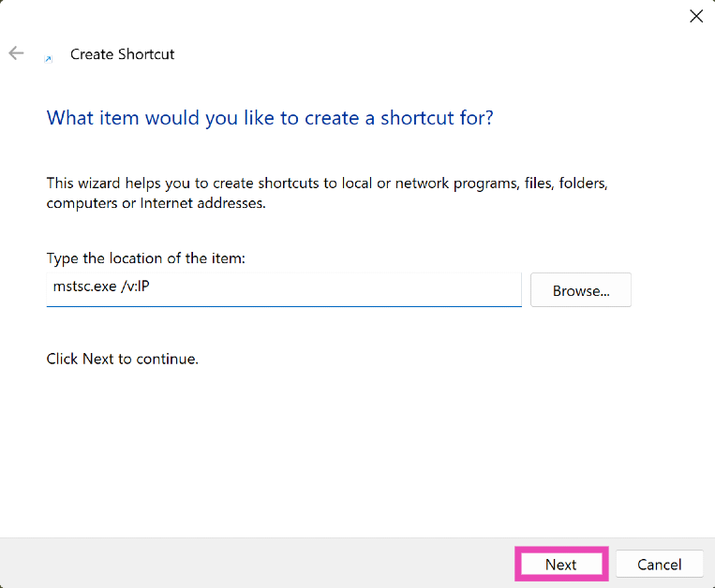Close the Create Shortcut dialog window
715x588 pixels.
click(x=695, y=16)
